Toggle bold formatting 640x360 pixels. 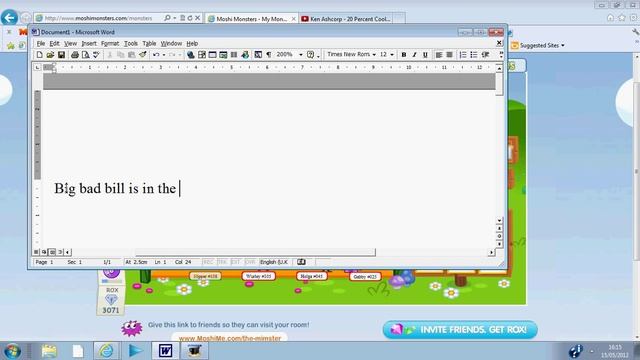coord(404,55)
